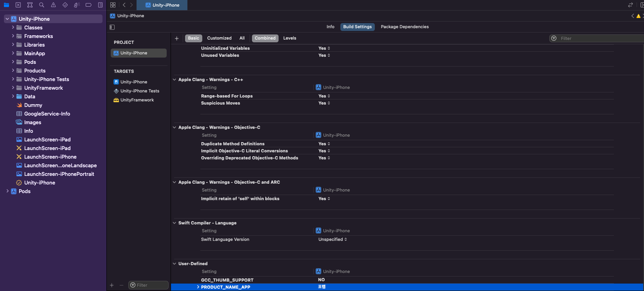Open the Build Settings tab
The height and width of the screenshot is (291, 644).
pyautogui.click(x=357, y=27)
